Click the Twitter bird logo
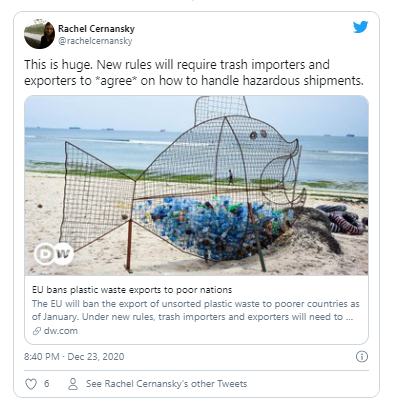398x405 pixels. tap(360, 27)
